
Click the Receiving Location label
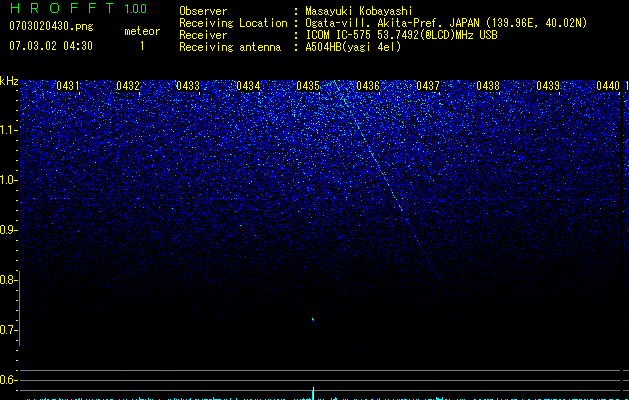coord(233,23)
